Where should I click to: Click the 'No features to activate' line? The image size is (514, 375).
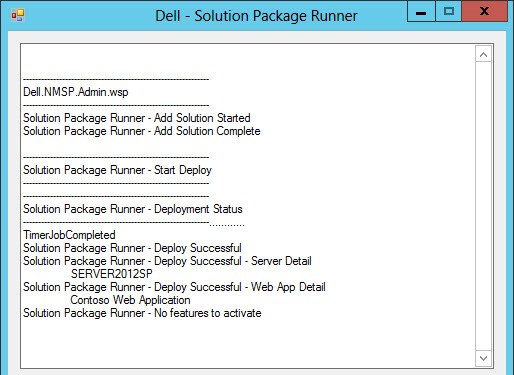click(142, 313)
